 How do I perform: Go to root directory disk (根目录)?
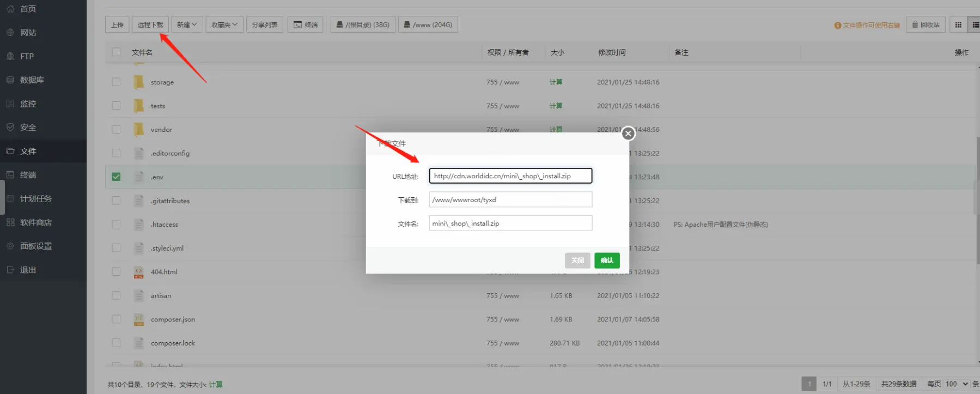[363, 25]
